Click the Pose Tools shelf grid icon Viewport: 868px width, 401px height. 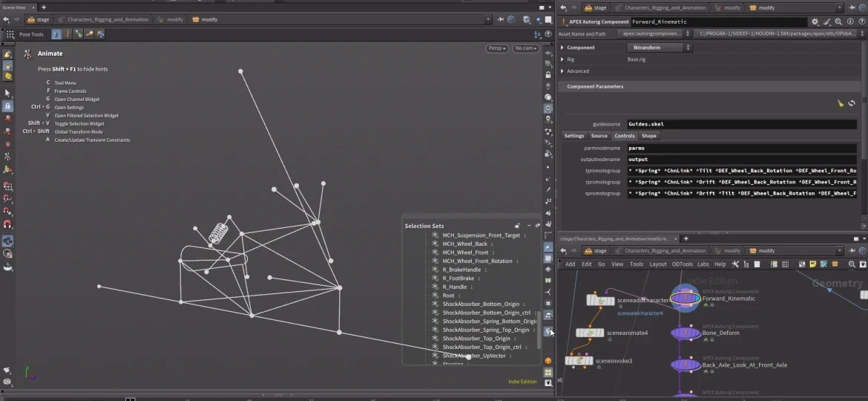[10, 34]
